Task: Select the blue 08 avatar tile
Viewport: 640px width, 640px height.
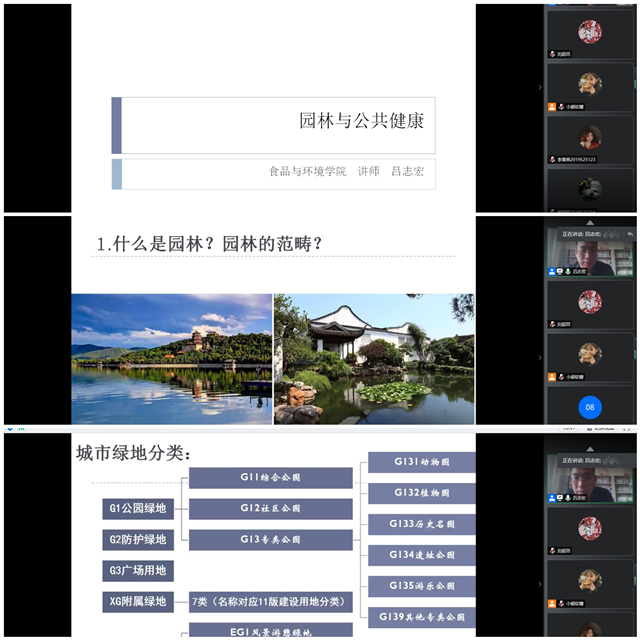Action: pyautogui.click(x=590, y=407)
